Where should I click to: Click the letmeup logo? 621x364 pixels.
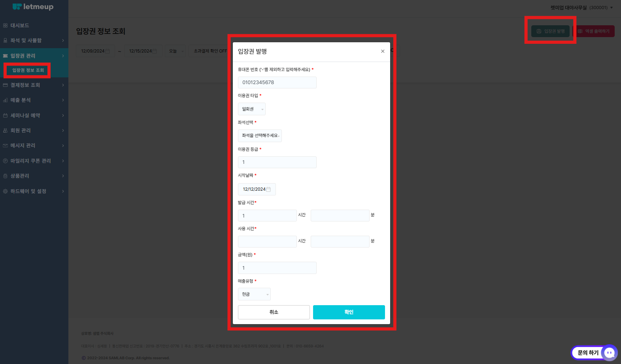tap(33, 7)
